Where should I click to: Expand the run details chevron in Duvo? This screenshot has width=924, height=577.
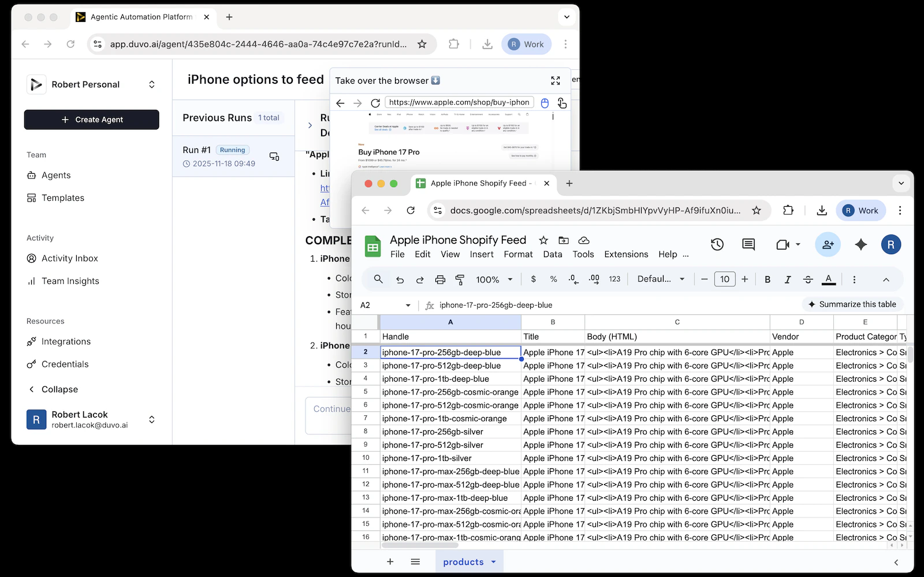310,125
